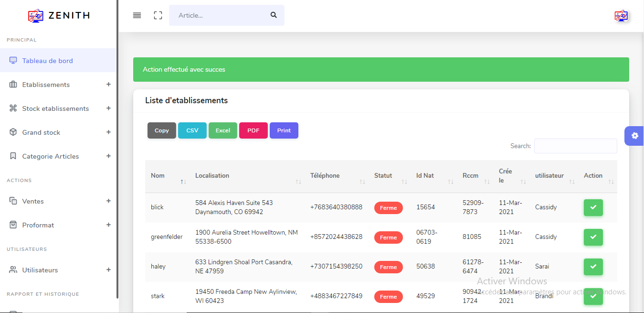The height and width of the screenshot is (313, 644).
Task: Toggle the Ferme status badge for greenfelder
Action: point(388,237)
